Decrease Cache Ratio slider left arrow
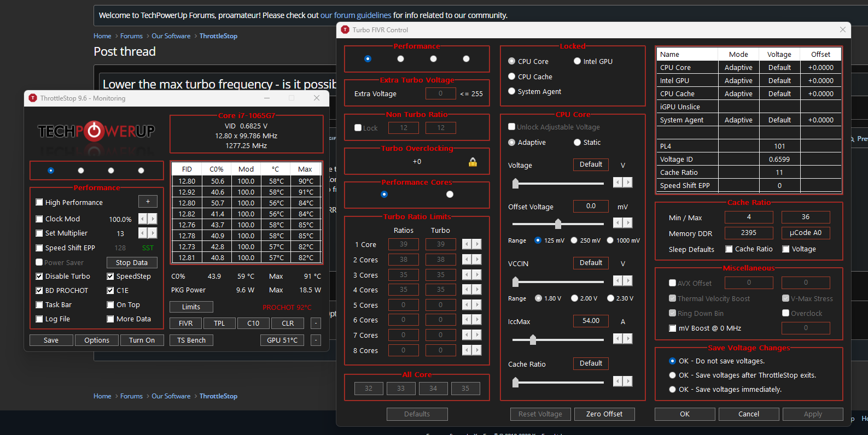Viewport: 868px width, 435px height. coord(617,381)
